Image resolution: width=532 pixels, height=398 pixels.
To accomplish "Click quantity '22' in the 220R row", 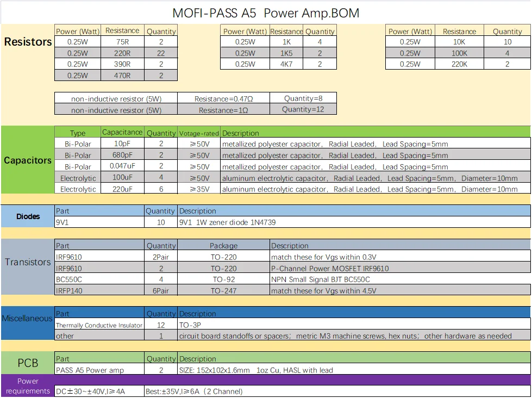I will point(161,53).
